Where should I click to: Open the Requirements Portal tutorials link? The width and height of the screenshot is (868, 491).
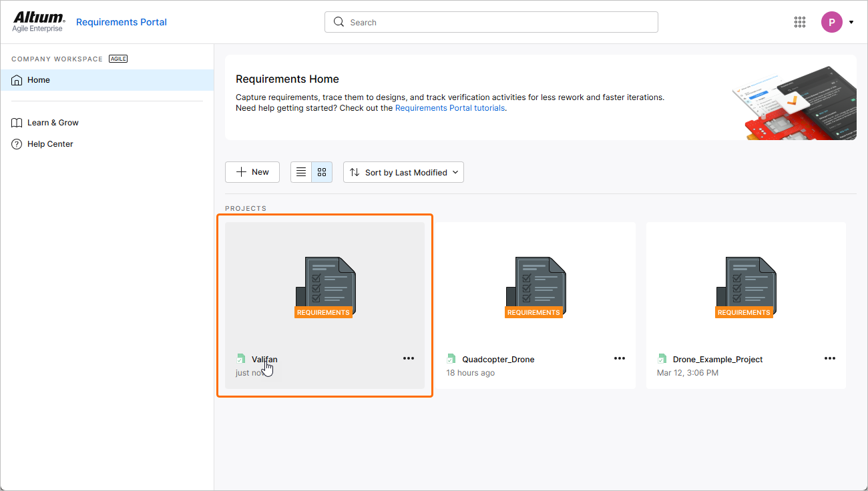(x=449, y=108)
